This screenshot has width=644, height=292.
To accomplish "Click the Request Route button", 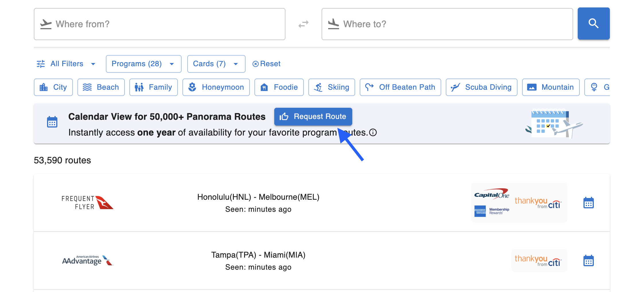I will pyautogui.click(x=313, y=117).
